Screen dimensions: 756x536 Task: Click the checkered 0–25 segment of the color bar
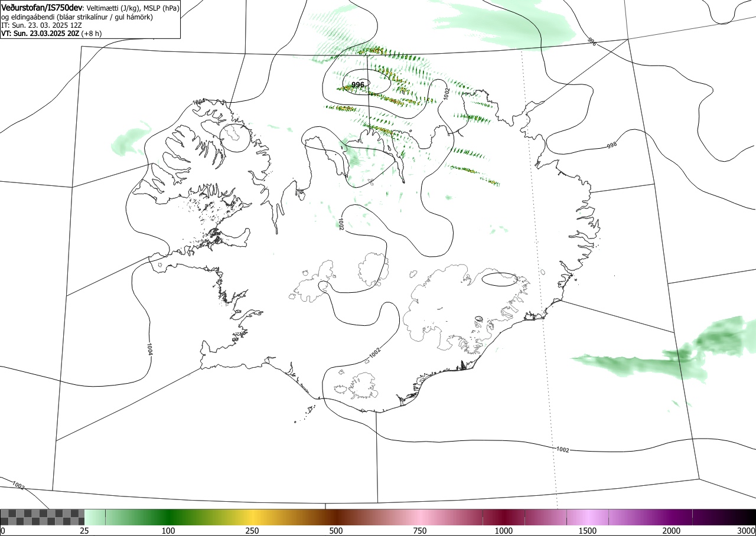pos(43,517)
